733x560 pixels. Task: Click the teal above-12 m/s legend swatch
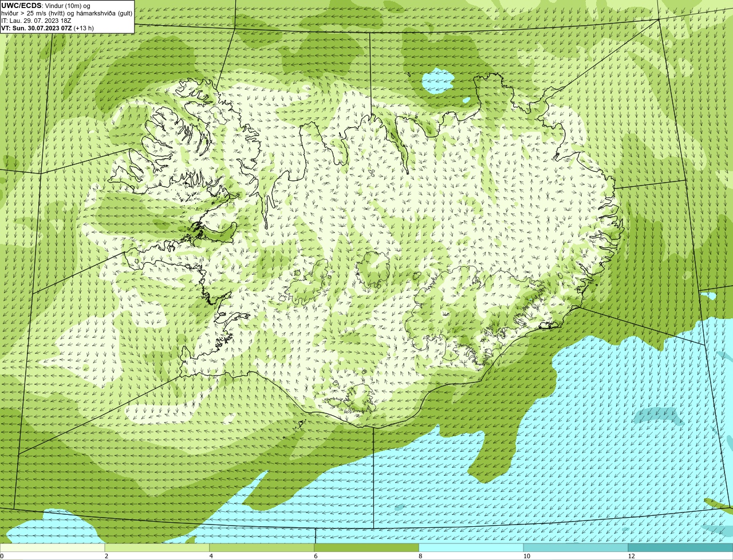click(x=681, y=547)
